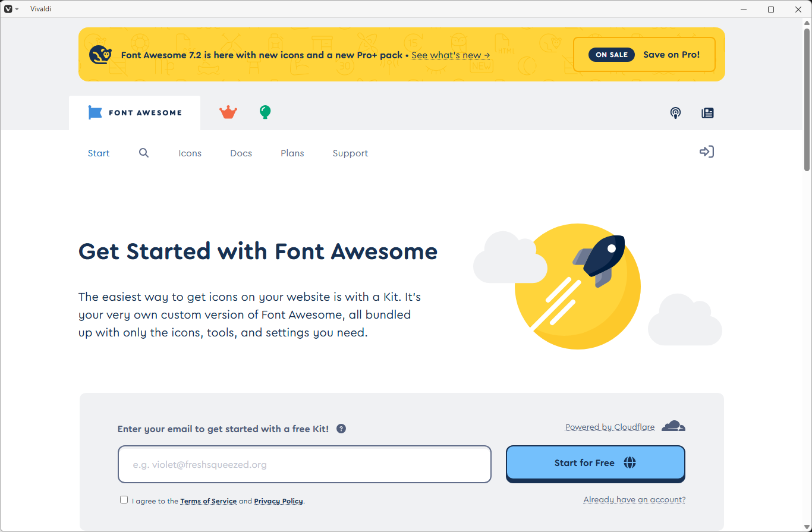Viewport: 812px width, 532px height.
Task: Click the Font Awesome mascot icon in banner
Action: [100, 55]
